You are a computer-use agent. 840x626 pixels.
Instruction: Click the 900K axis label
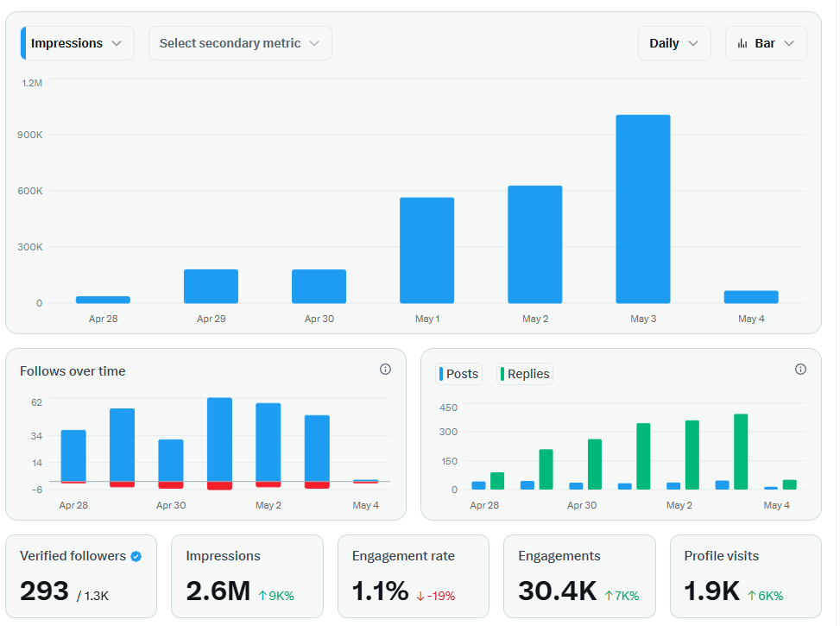click(x=30, y=135)
